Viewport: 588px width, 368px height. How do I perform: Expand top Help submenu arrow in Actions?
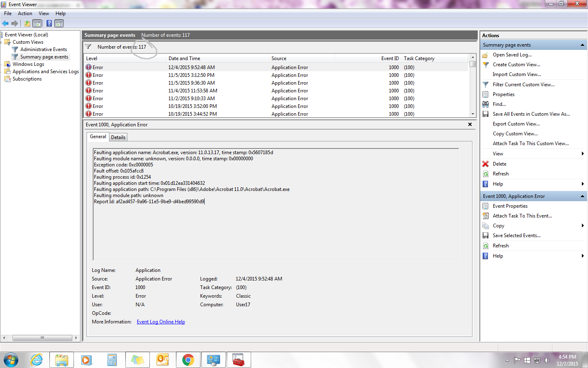(583, 184)
